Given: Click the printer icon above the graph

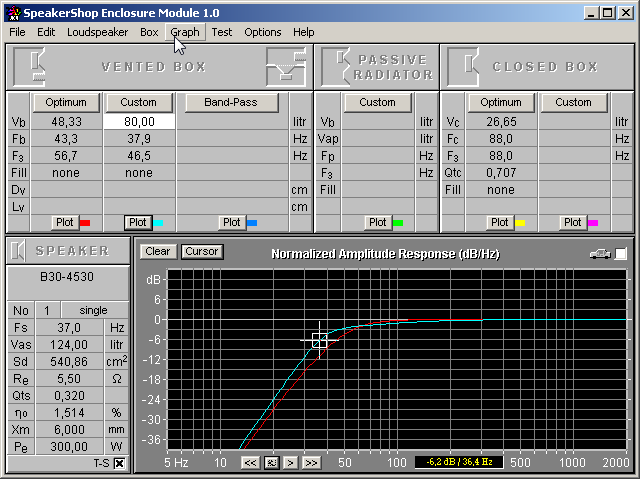Looking at the screenshot, I should [600, 254].
